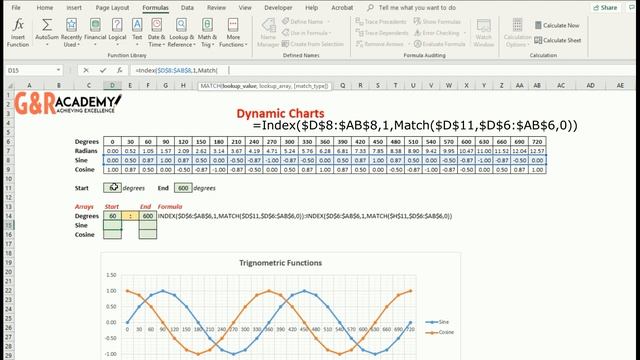Select column D header
This screenshot has height=360, width=640.
pyautogui.click(x=112, y=85)
